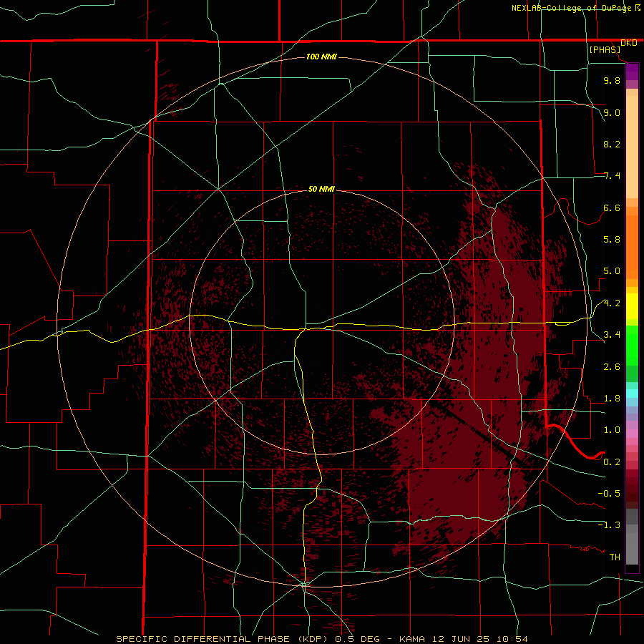
Task: Click the 1.0 legend value
Action: [612, 430]
